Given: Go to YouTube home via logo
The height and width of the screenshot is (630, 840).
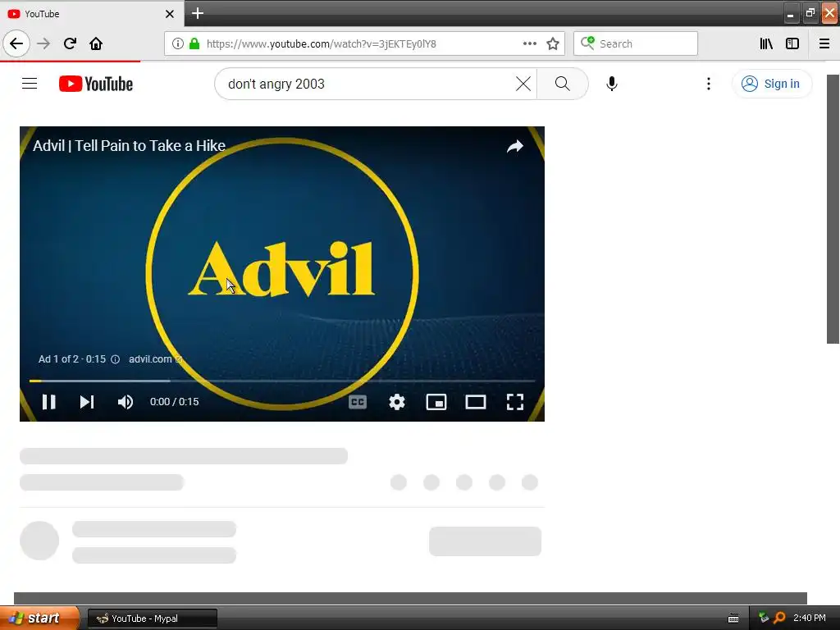Looking at the screenshot, I should click(x=96, y=84).
